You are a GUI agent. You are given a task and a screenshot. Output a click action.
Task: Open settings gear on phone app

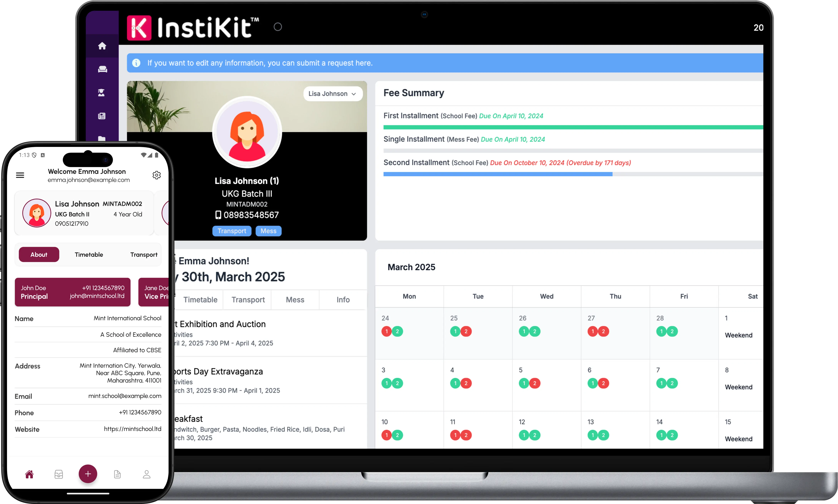click(x=157, y=175)
